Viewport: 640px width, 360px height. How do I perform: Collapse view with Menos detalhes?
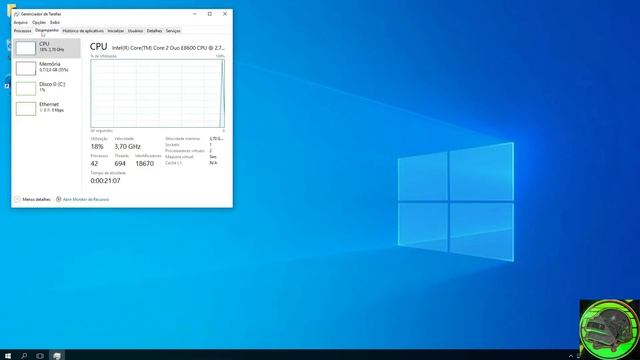[x=32, y=199]
